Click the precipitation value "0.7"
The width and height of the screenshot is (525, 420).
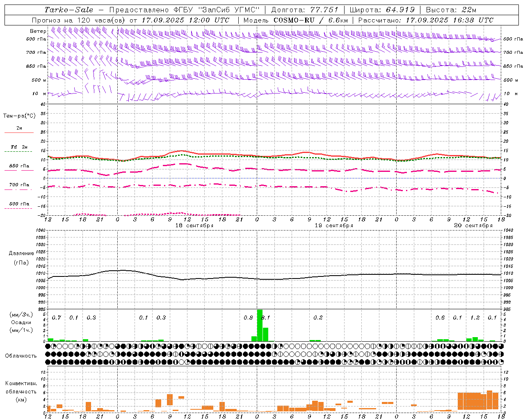[x=57, y=318]
